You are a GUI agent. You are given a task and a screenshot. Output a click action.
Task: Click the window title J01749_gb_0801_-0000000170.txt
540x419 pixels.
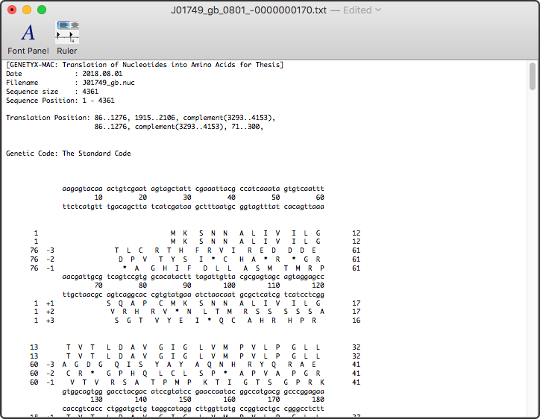(248, 10)
